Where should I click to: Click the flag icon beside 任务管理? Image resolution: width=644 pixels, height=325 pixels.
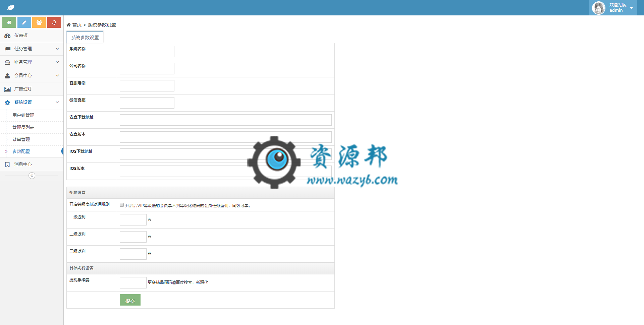(7, 49)
